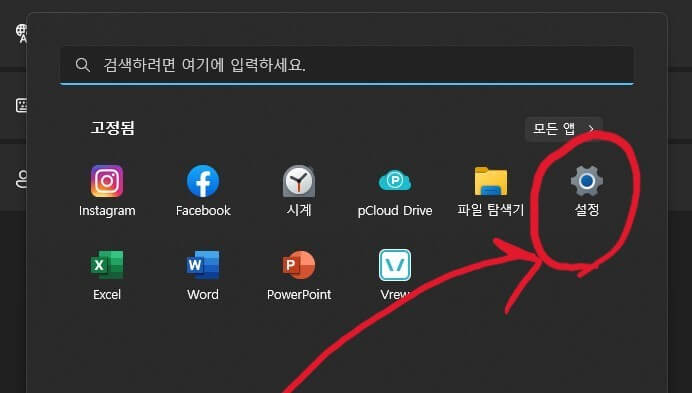Screen dimensions: 692x393
Task: Click the search box 검색하려면 여기에 입력하세요
Action: 347,65
